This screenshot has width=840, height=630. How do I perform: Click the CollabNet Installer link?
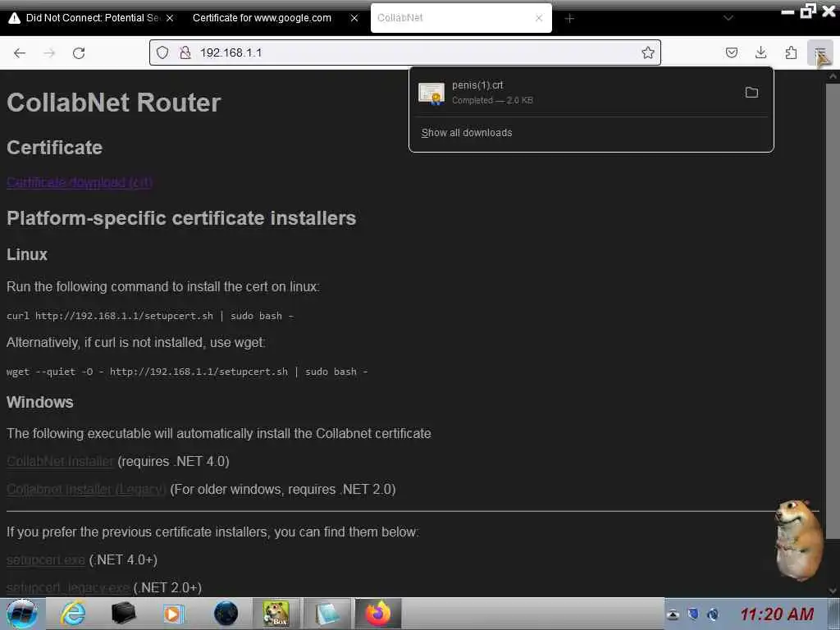[x=60, y=461]
